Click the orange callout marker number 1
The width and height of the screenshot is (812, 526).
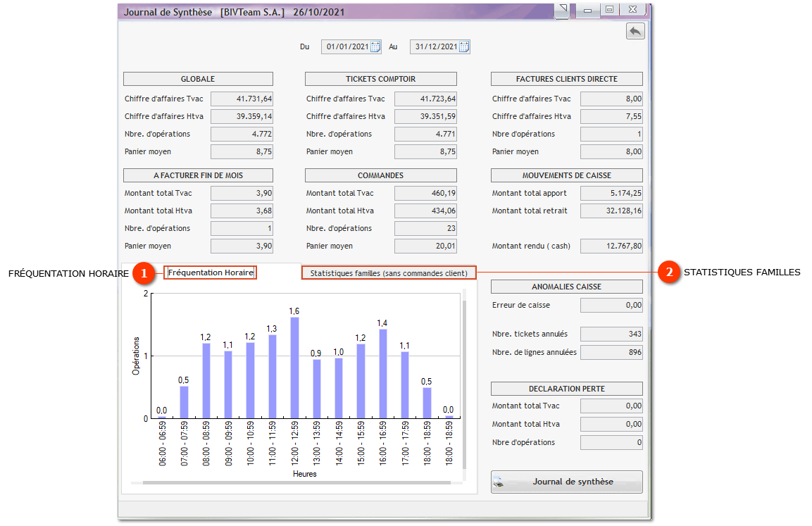click(x=144, y=273)
